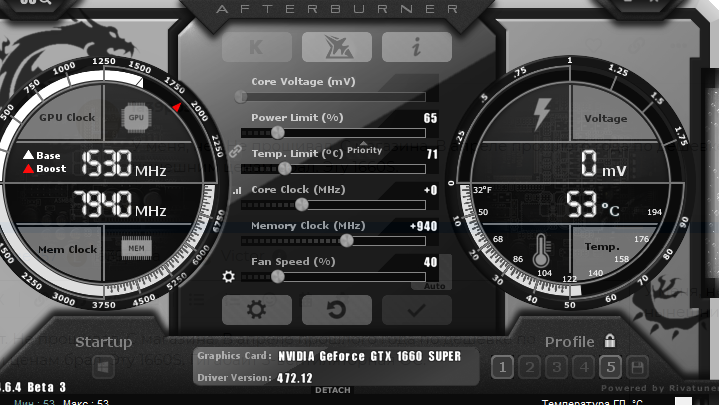The image size is (719, 405).
Task: Click the thermometer temperature icon
Action: (541, 250)
